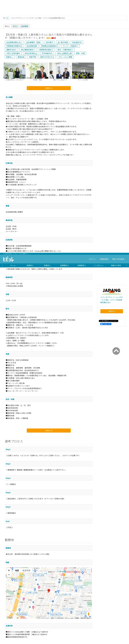Click 応募する button above 選考プロセス
Screen dimensions: 129x644
pos(49,430)
